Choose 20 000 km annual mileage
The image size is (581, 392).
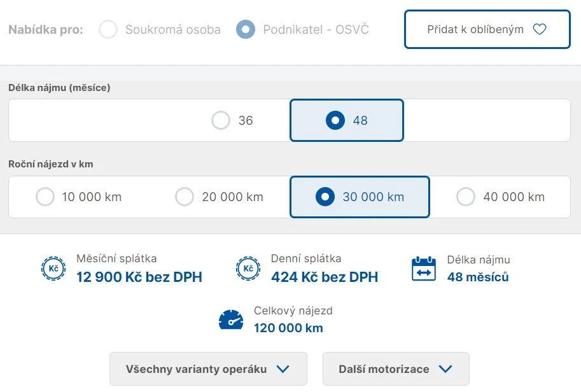click(x=219, y=197)
